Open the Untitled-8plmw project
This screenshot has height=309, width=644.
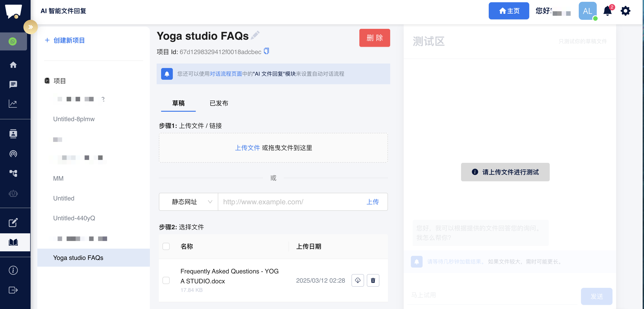(x=74, y=119)
